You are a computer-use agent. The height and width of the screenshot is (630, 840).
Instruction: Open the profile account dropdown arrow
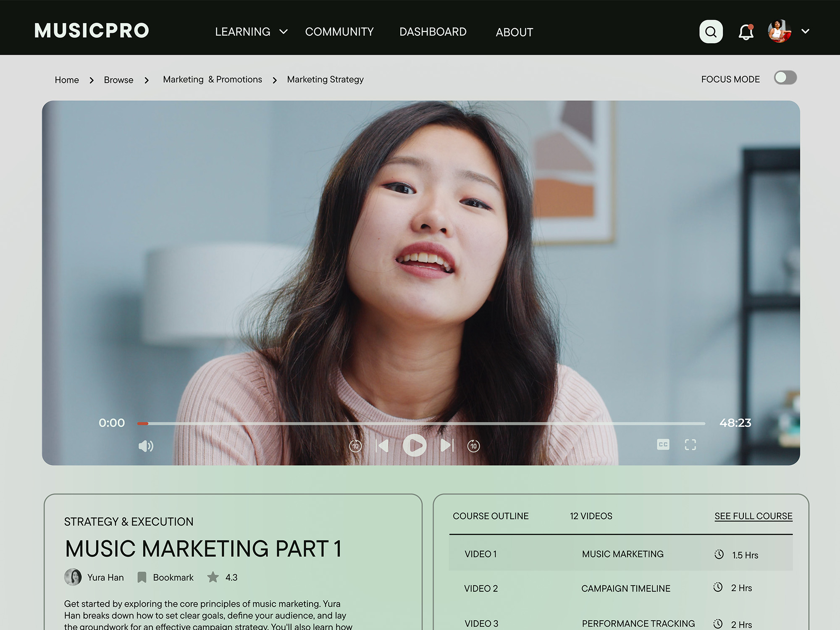805,31
